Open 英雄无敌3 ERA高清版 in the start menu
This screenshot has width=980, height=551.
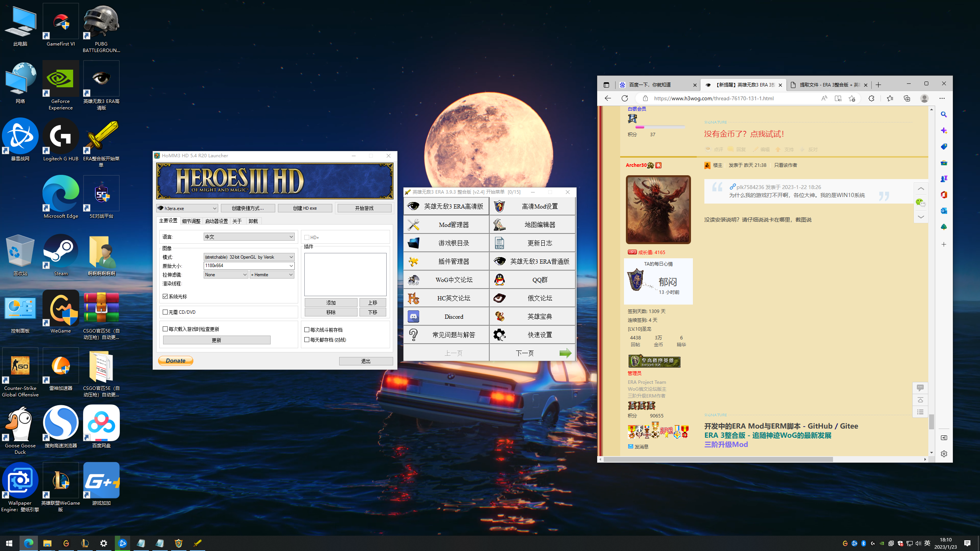pyautogui.click(x=446, y=206)
